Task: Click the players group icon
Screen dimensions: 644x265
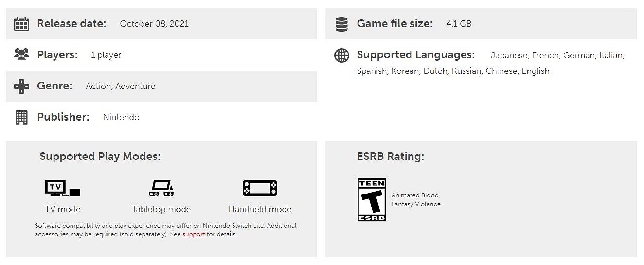Action: point(21,55)
